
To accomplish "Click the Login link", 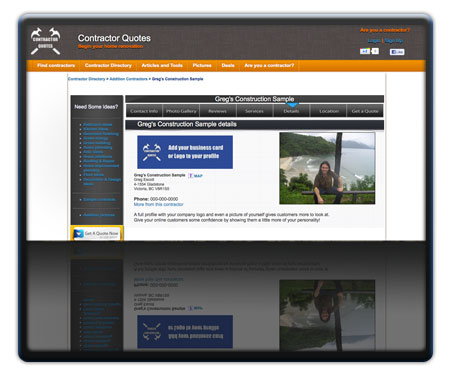I will (x=374, y=41).
